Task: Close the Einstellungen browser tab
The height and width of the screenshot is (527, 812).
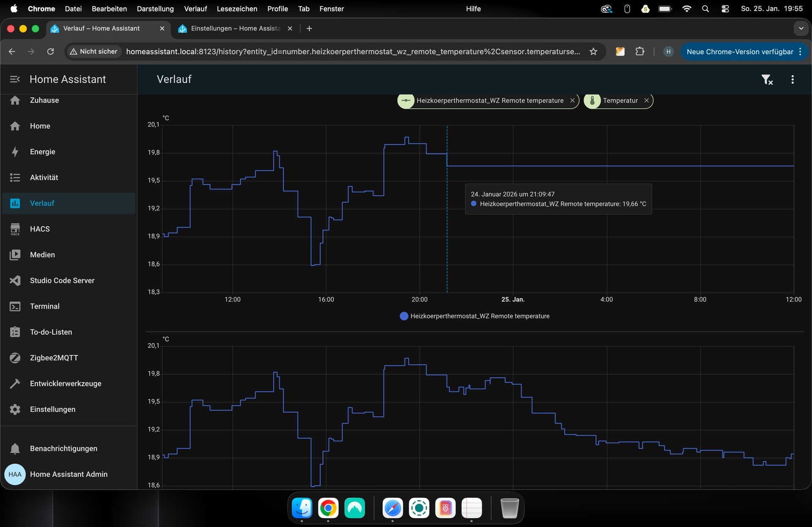Action: coord(290,28)
